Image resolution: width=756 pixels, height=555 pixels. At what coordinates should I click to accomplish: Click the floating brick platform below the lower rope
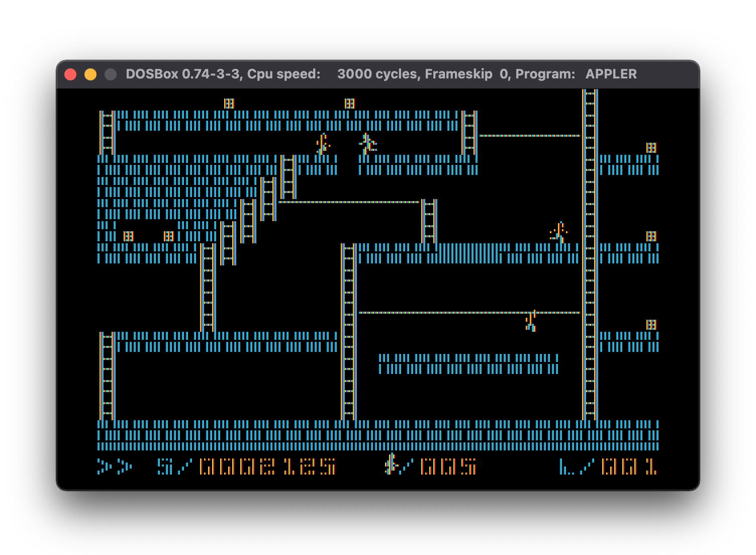click(468, 364)
